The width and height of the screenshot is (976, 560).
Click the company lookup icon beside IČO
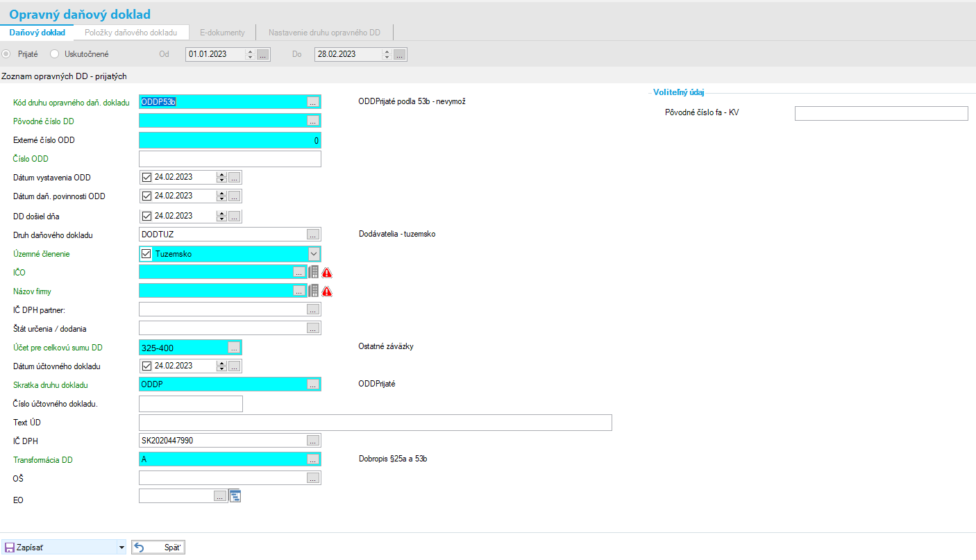pos(313,273)
